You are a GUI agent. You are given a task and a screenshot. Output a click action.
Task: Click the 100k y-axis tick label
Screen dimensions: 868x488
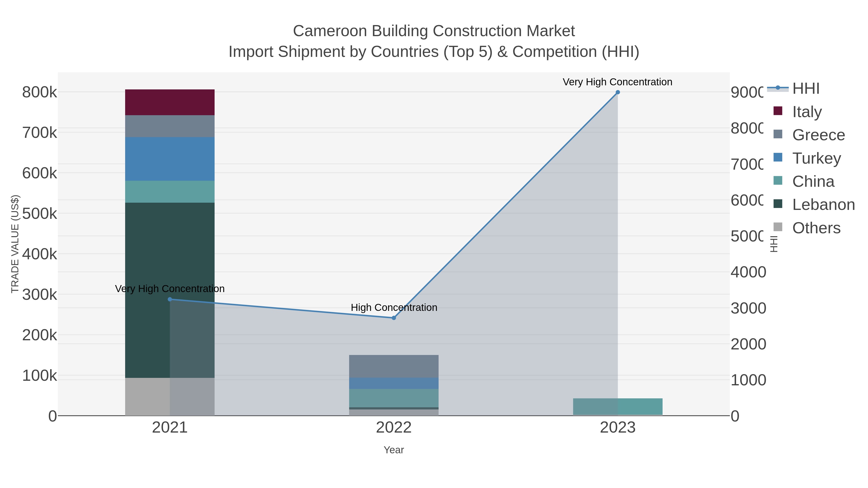[40, 375]
